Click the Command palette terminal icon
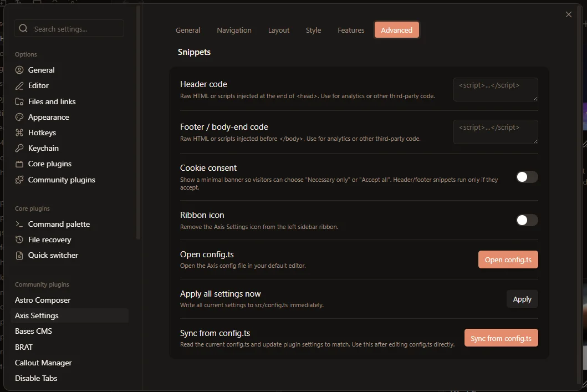The height and width of the screenshot is (392, 587). 19,224
